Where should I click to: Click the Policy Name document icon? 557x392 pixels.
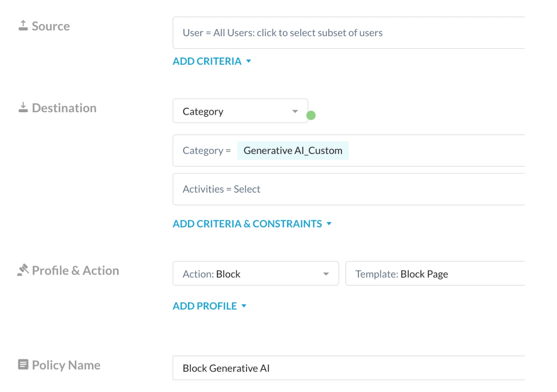point(23,365)
